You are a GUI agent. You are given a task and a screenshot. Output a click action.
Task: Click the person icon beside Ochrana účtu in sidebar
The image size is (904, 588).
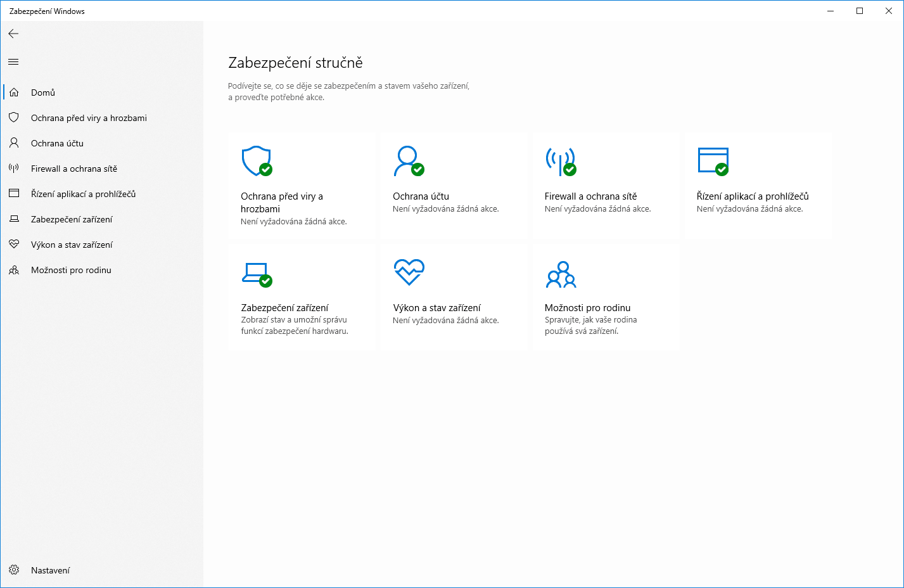(14, 143)
